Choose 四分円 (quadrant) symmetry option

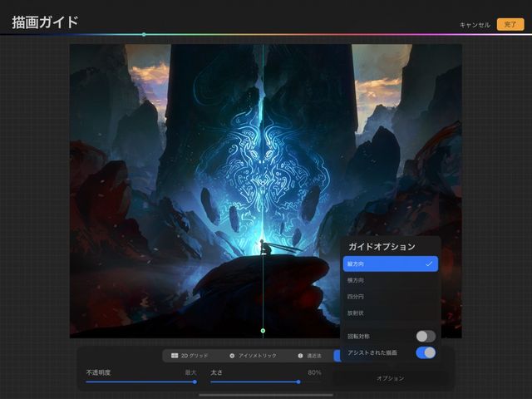(x=390, y=297)
